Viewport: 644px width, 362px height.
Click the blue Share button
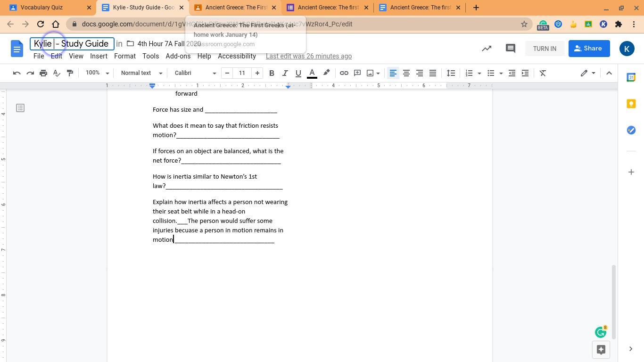pyautogui.click(x=589, y=49)
